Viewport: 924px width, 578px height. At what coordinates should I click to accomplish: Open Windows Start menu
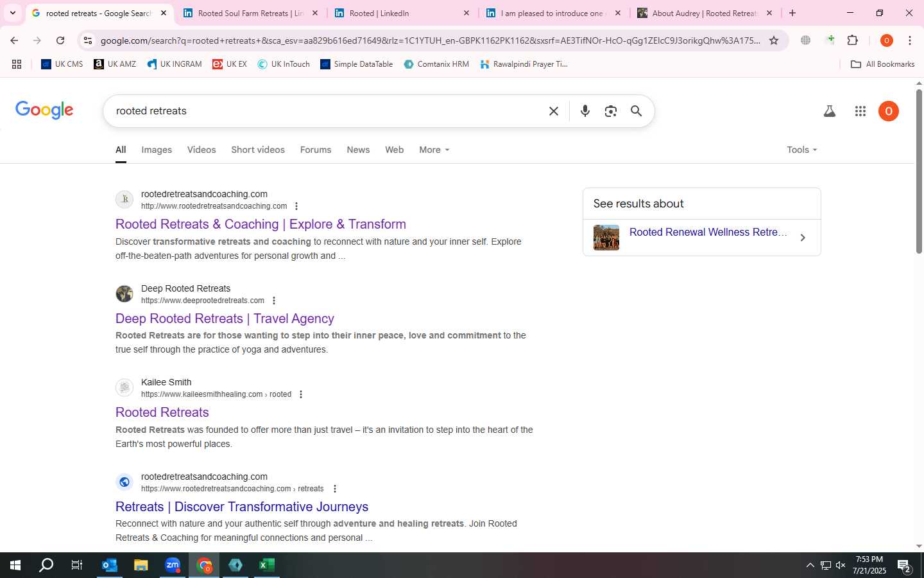tap(15, 565)
